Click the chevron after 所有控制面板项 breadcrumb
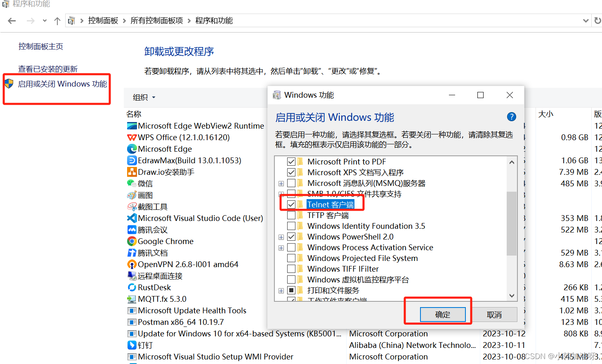Viewport: 602px width, 364px height. [189, 21]
